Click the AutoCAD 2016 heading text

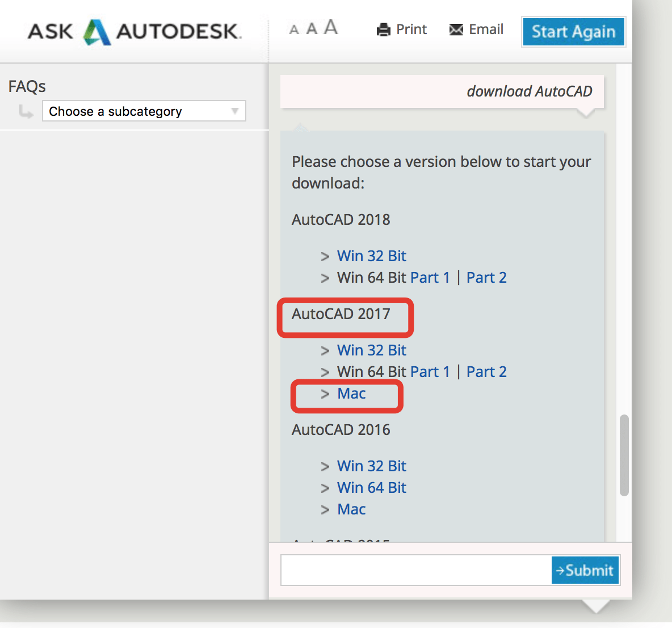coord(341,429)
